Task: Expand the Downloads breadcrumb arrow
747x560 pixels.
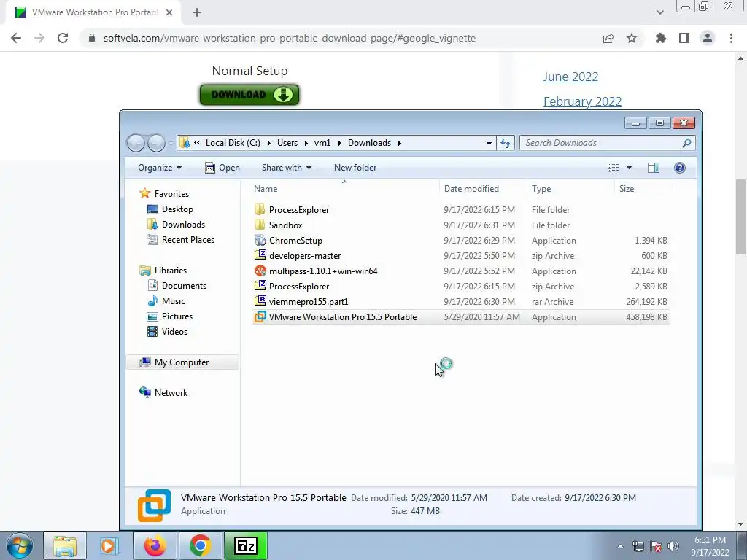Action: coord(399,143)
